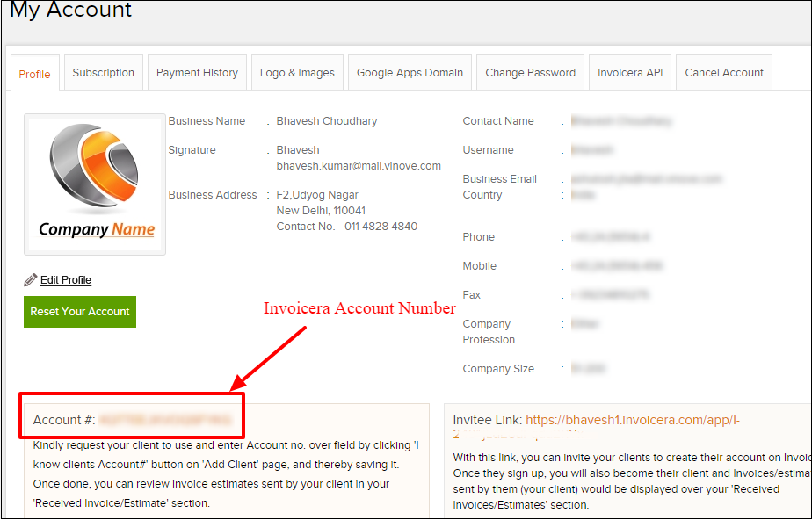Viewport: 812px width, 520px height.
Task: Click the 'Signature' label
Action: pos(192,150)
